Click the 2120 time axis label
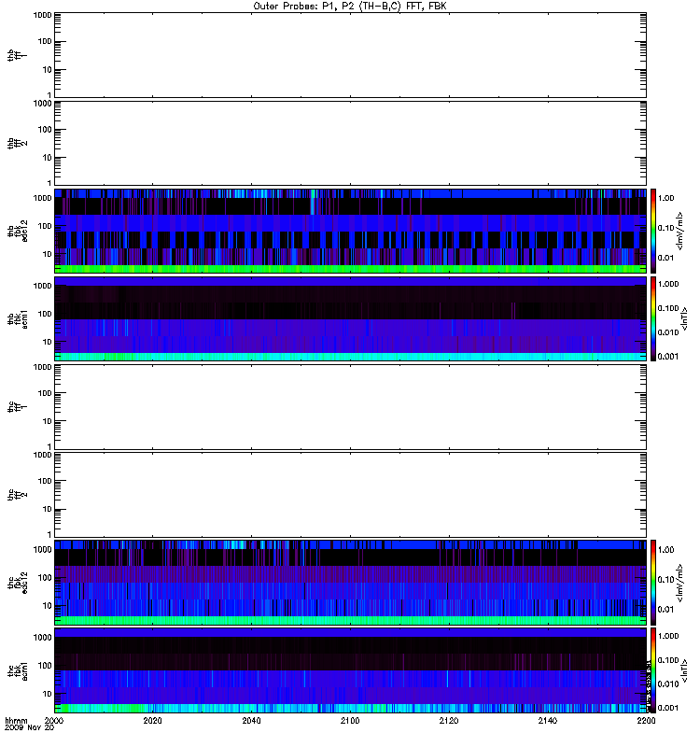The width and height of the screenshot is (700, 747). click(449, 720)
